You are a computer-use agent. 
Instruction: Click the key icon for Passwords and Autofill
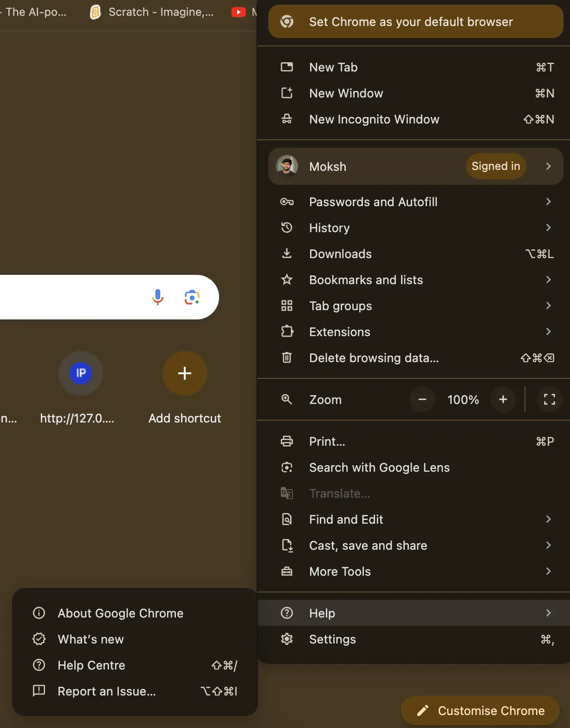[287, 202]
